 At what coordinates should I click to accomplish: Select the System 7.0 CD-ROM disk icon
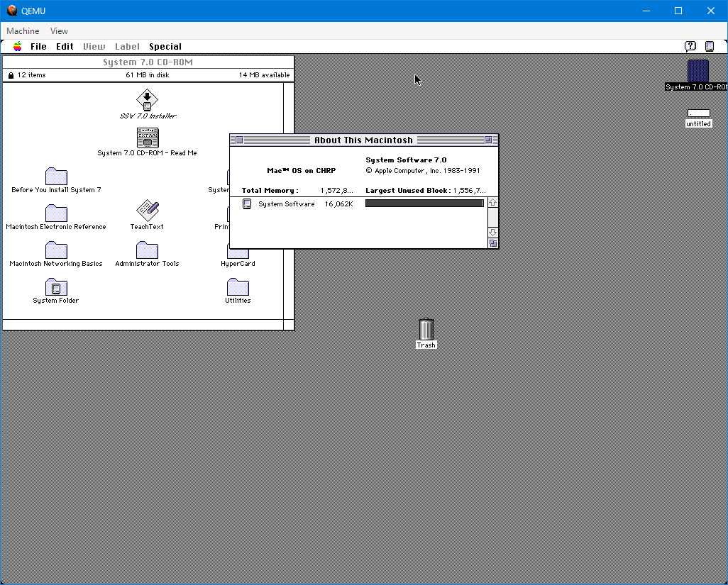point(697,72)
